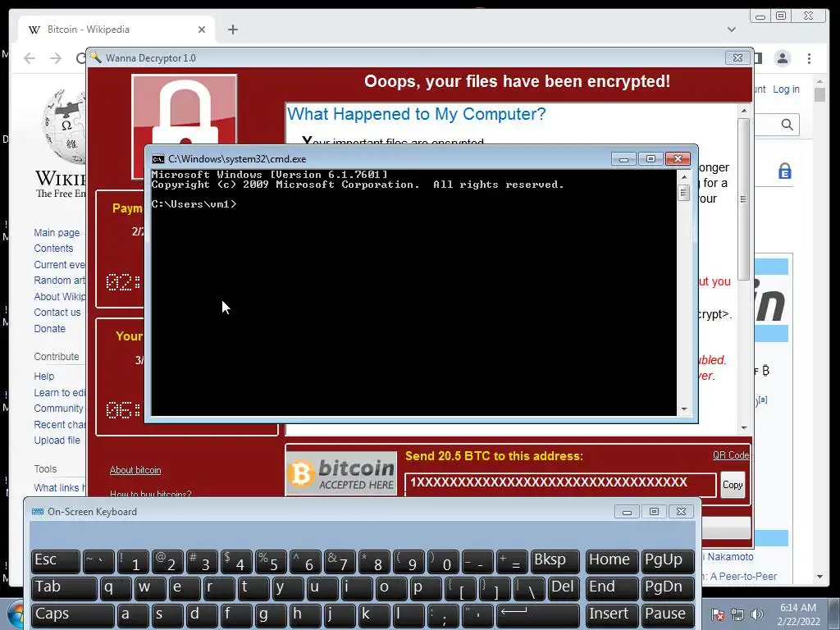The width and height of the screenshot is (840, 630).
Task: Open Wikipedia Main page link
Action: (x=57, y=232)
